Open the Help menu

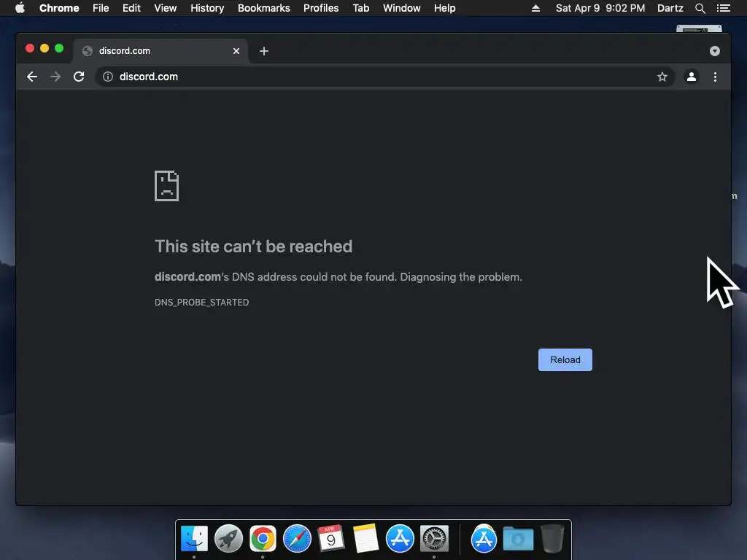[444, 8]
